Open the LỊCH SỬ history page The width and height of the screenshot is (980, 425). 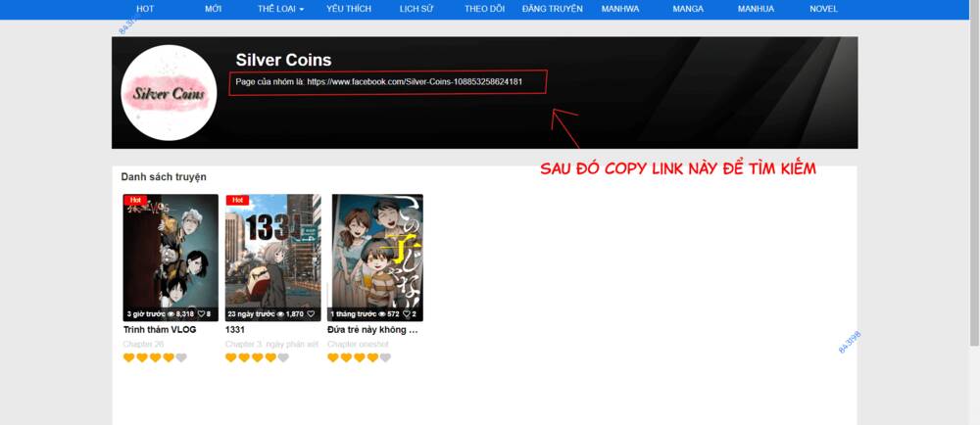(419, 9)
